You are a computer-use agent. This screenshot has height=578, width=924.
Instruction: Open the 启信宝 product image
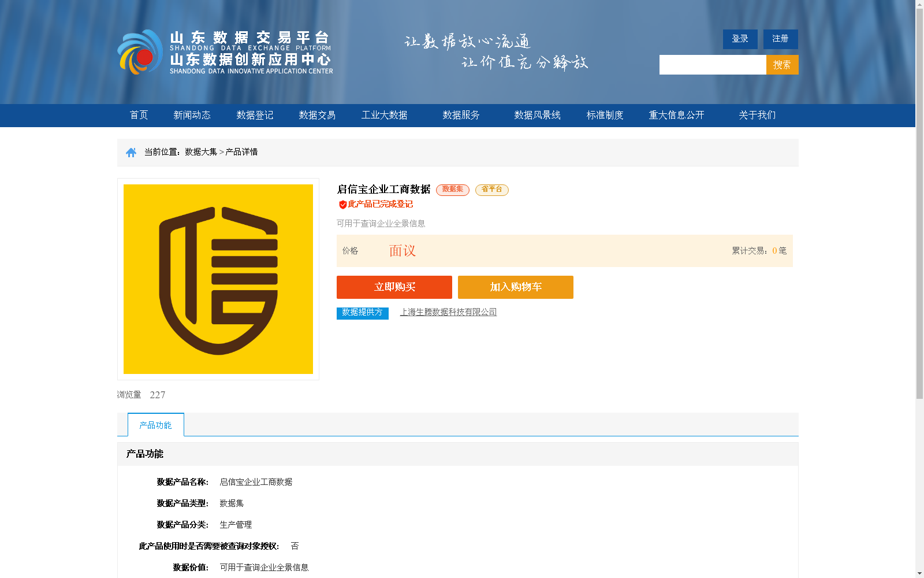(x=218, y=279)
